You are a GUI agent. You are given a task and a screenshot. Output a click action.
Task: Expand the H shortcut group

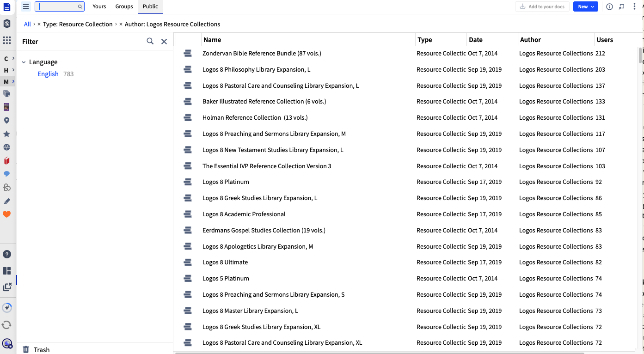click(x=9, y=70)
